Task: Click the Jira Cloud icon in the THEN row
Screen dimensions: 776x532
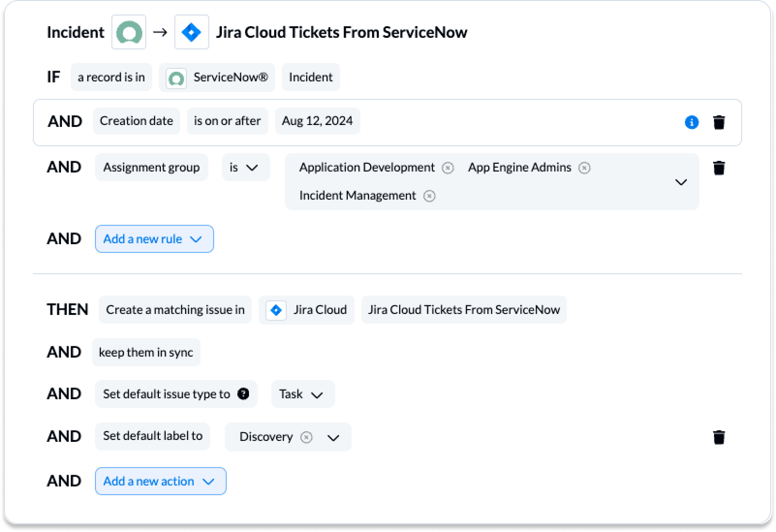Action: [x=276, y=310]
